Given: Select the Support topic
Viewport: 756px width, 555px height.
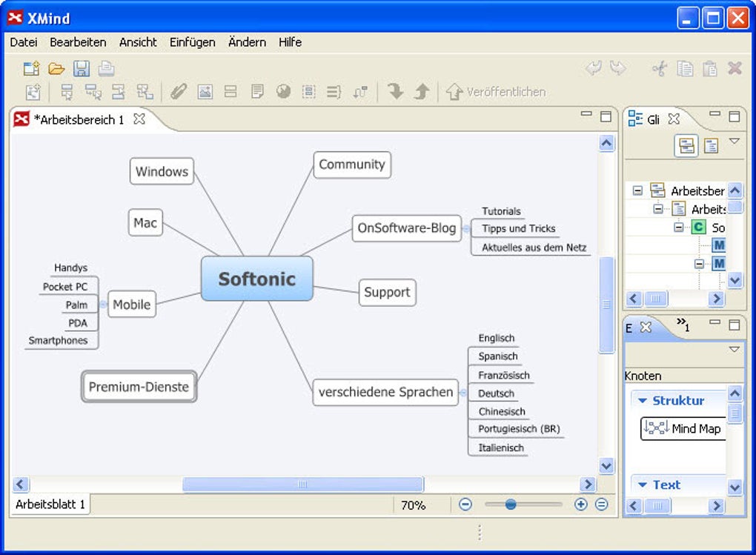Looking at the screenshot, I should click(387, 292).
